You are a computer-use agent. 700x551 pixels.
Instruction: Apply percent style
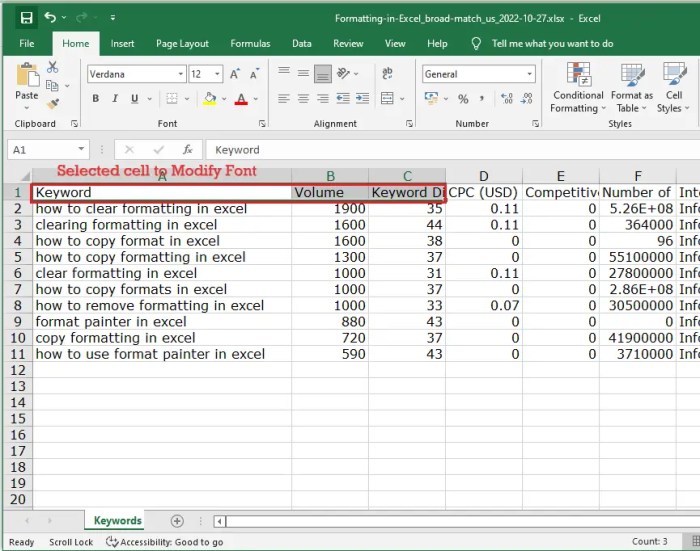click(463, 99)
